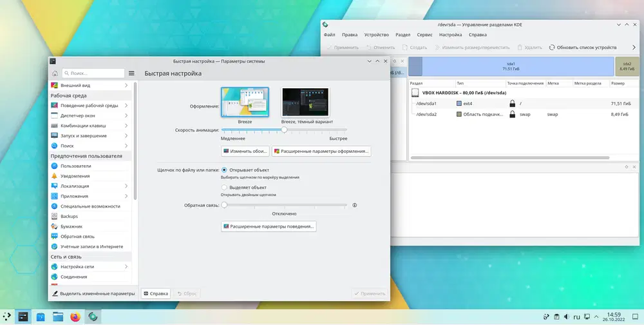This screenshot has width=644, height=325.
Task: Click the Изменить обои button
Action: click(x=245, y=151)
